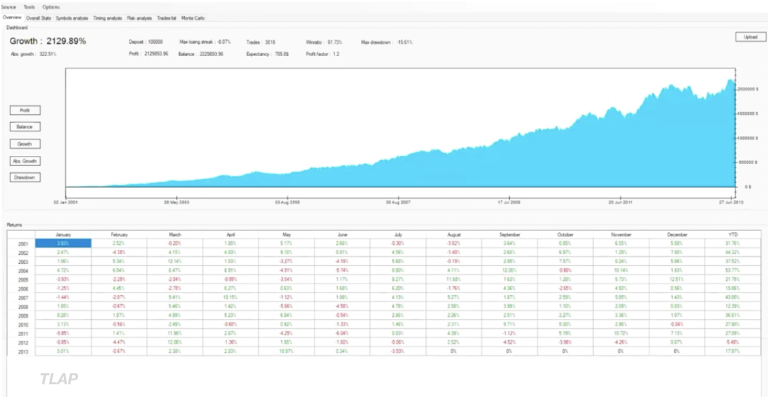768x398 pixels.
Task: Click the March column header
Action: (175, 235)
